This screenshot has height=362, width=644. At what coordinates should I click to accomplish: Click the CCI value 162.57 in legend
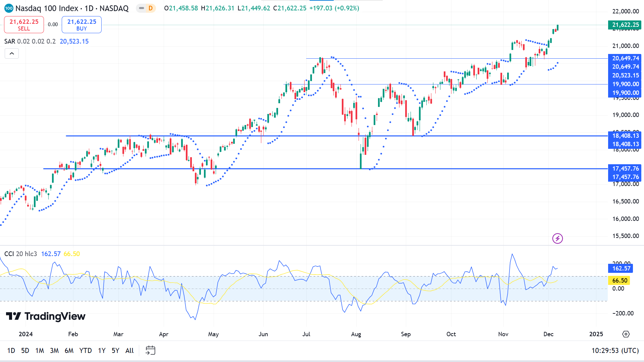point(51,254)
